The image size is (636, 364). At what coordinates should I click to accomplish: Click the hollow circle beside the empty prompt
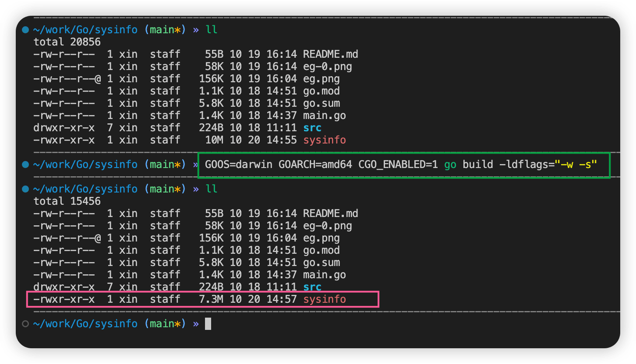[25, 324]
